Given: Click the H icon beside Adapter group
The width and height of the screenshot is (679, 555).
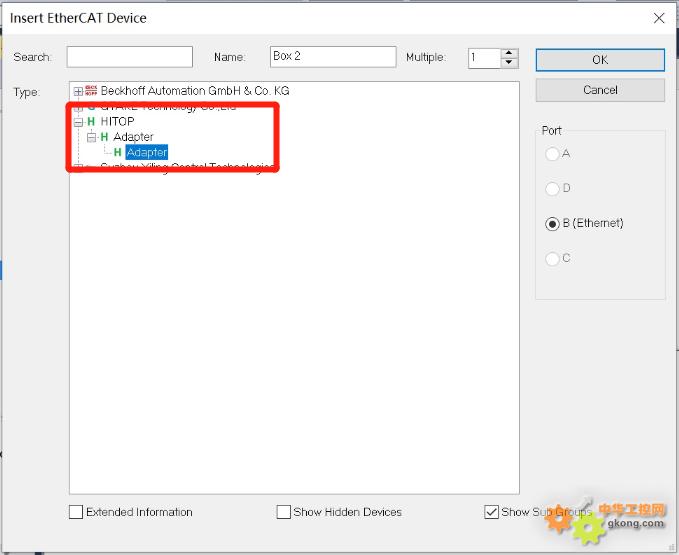Looking at the screenshot, I should [x=104, y=137].
